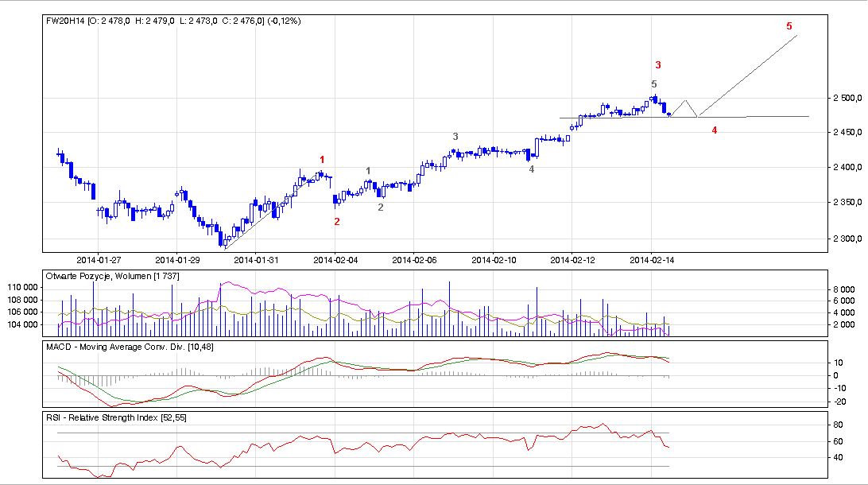The height and width of the screenshot is (485, 868).
Task: Pick the gray sub-wave label 3
Action: (455, 136)
